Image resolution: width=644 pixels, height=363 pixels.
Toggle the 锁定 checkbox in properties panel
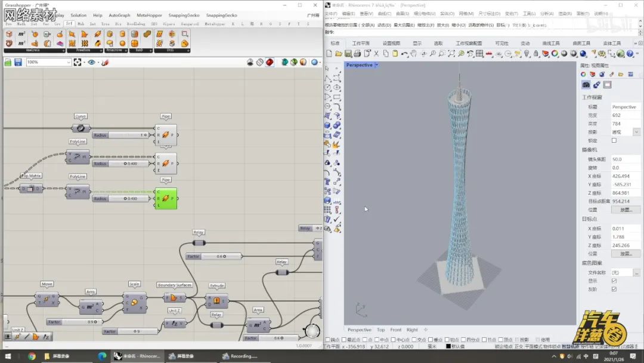pyautogui.click(x=614, y=140)
